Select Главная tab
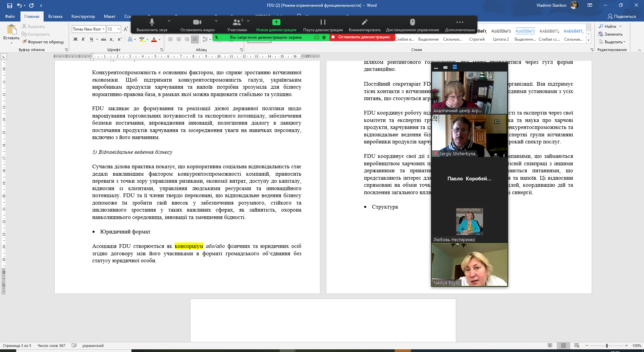This screenshot has width=644, height=352. pyautogui.click(x=32, y=16)
